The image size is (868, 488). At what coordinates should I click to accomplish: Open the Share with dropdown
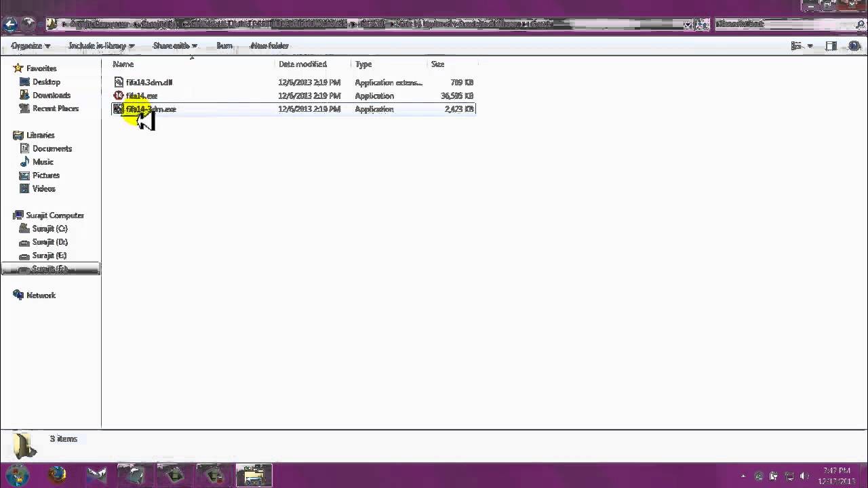[175, 46]
